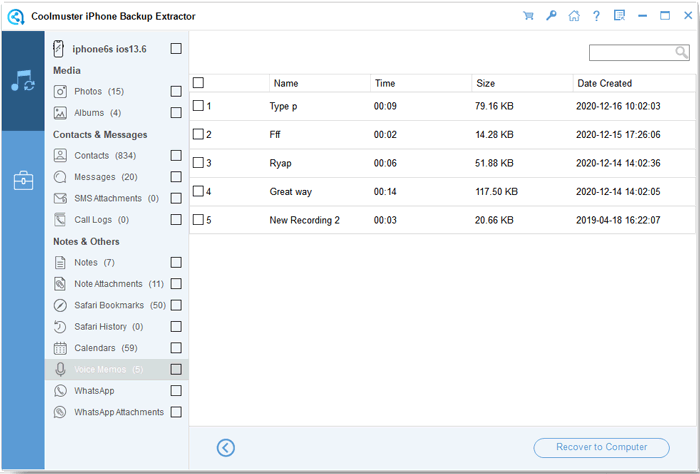This screenshot has height=474, width=700.
Task: Open the Safari Bookmarks (50) category
Action: 120,305
